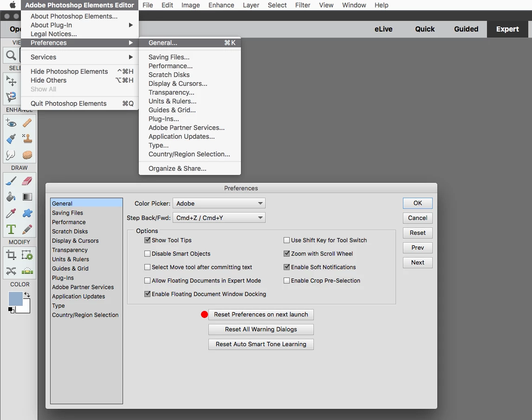This screenshot has height=420, width=532.
Task: Select the Clone Stamp tool
Action: pos(27,139)
